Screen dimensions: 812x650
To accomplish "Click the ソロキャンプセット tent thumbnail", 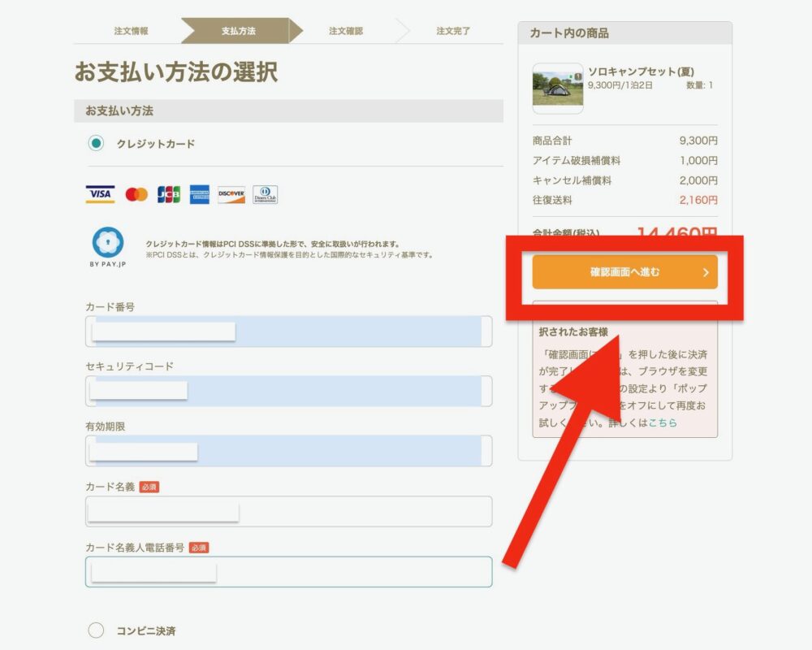I will pyautogui.click(x=557, y=89).
